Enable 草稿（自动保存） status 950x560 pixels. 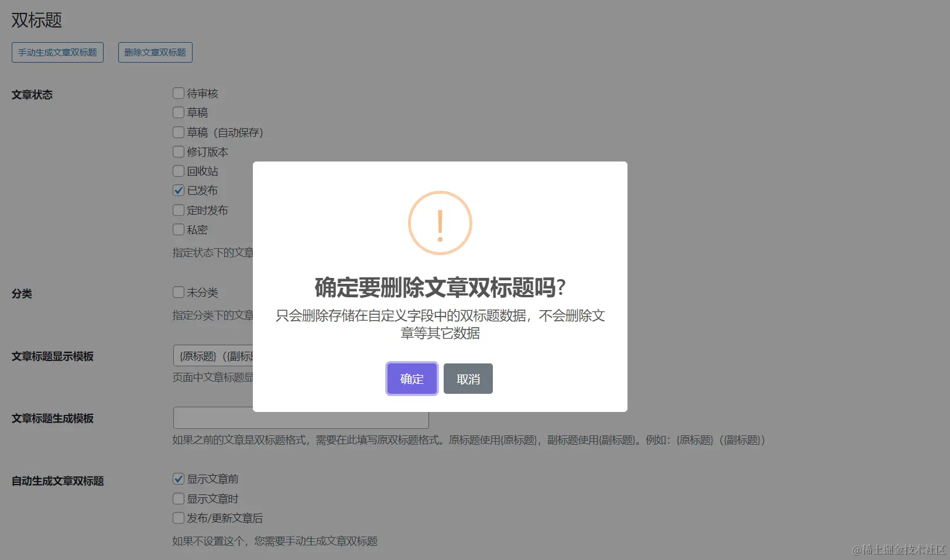[178, 132]
